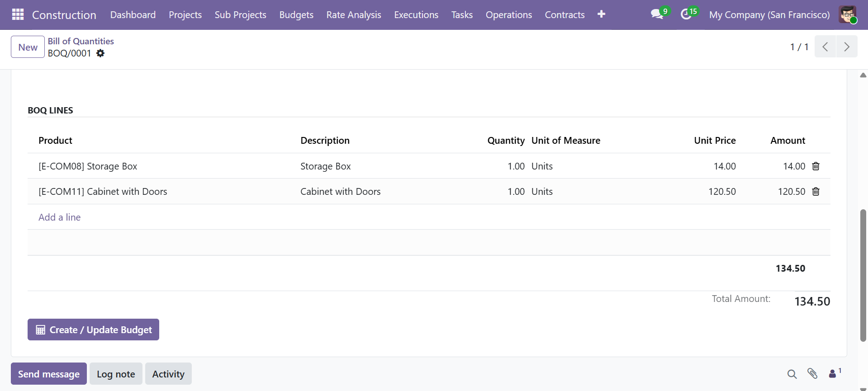Open the Rate Analysis menu
The image size is (868, 391).
coord(353,15)
